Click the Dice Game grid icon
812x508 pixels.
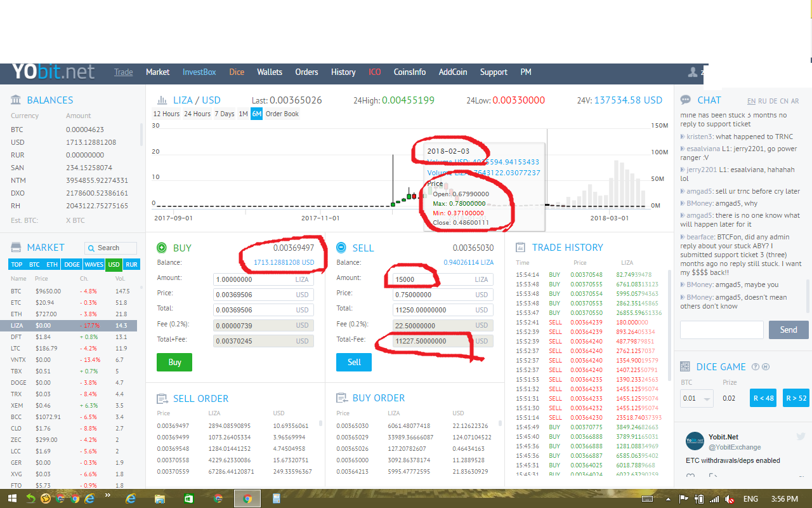coord(685,367)
